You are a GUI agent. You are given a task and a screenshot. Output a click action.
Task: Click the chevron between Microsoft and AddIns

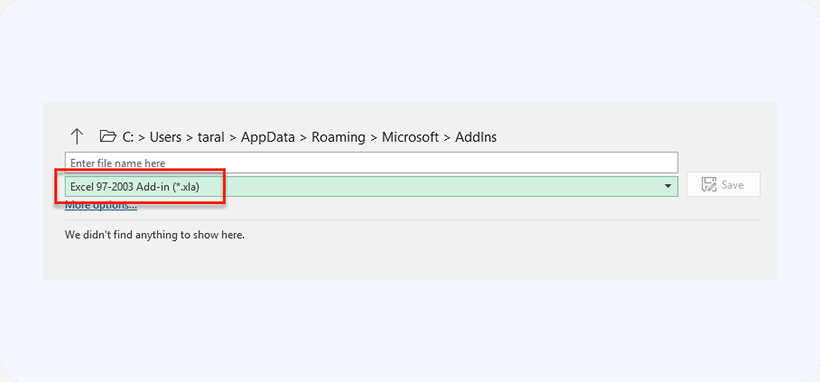[447, 138]
